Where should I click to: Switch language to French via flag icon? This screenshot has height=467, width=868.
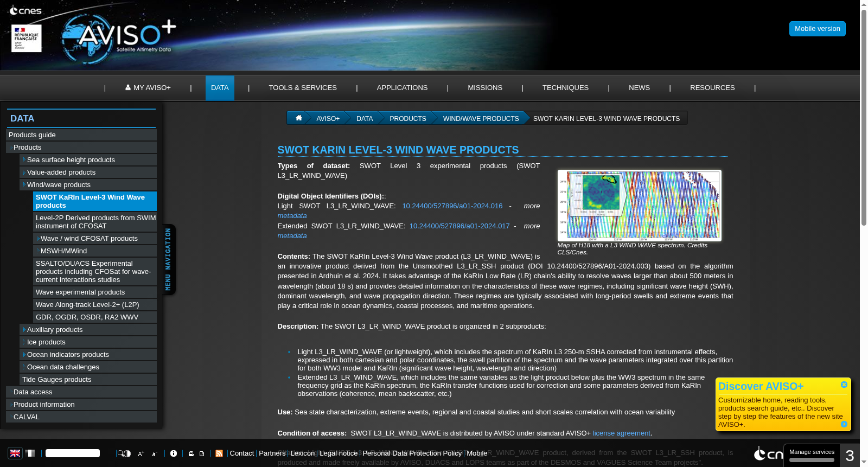click(30, 453)
